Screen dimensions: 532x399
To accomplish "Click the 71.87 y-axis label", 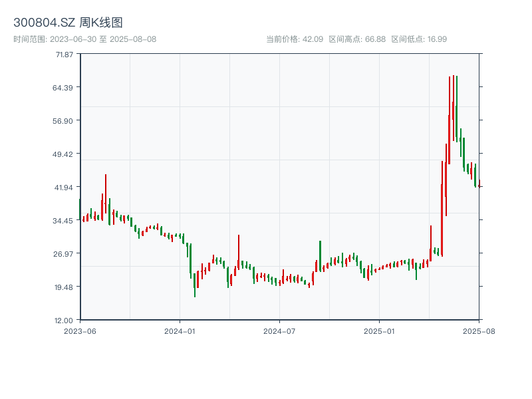I will coord(64,55).
